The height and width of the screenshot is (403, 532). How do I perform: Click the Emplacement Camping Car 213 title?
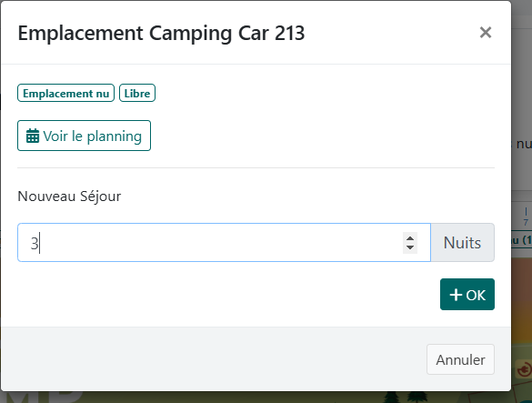(161, 33)
